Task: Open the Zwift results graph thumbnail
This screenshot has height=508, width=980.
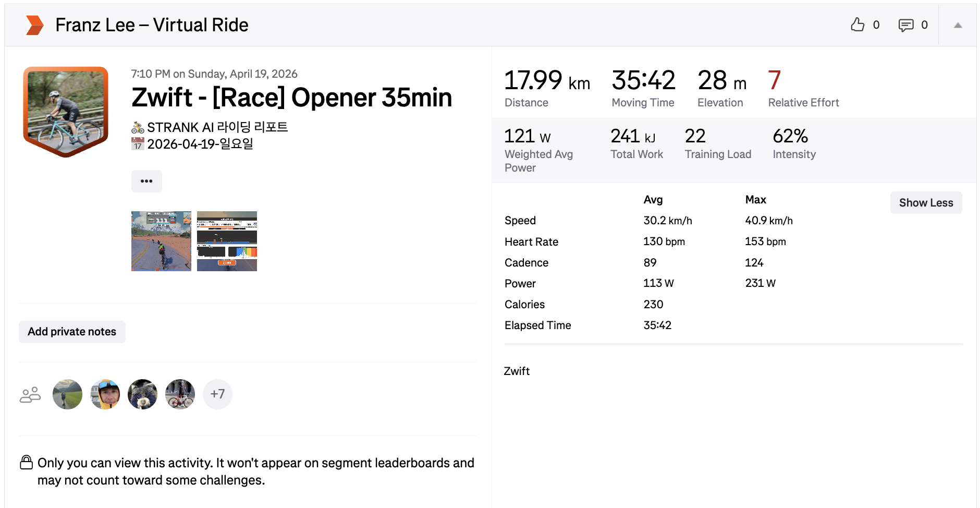Action: pyautogui.click(x=227, y=241)
